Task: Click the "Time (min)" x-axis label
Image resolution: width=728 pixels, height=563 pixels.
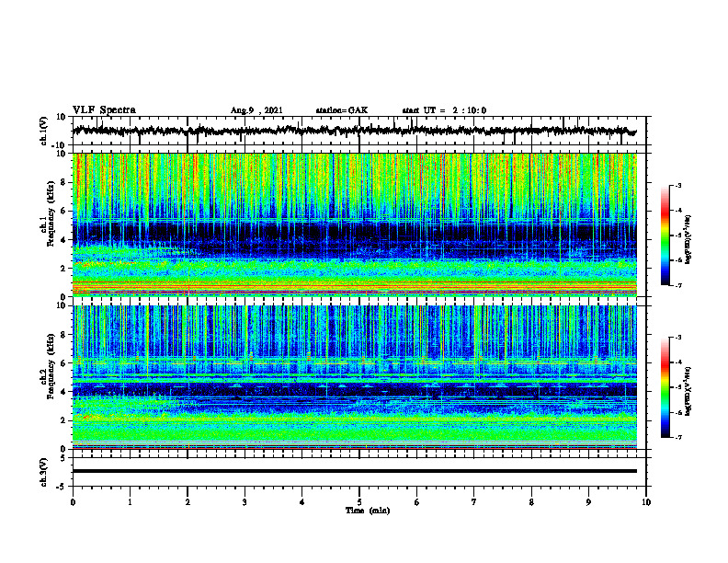Action: (368, 511)
